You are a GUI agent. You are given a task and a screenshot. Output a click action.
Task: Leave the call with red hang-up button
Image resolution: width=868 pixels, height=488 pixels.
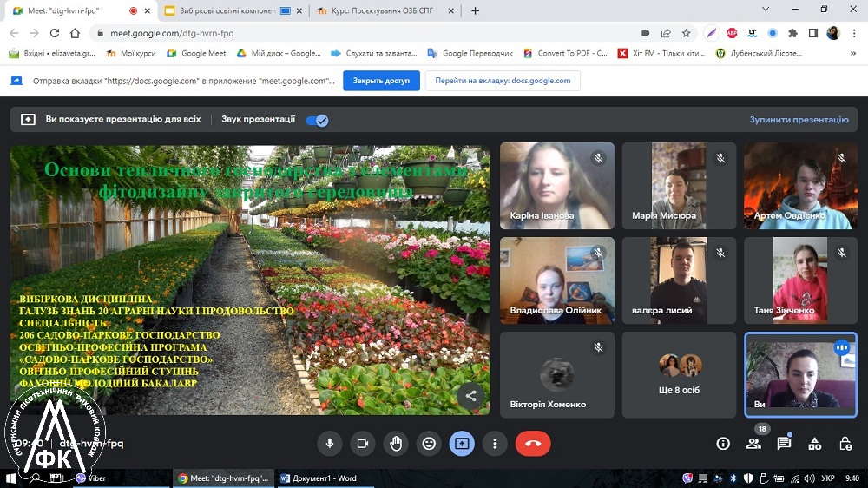coord(533,444)
